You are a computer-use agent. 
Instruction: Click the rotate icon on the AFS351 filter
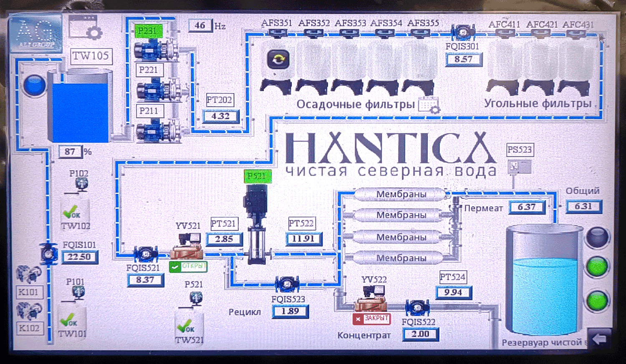tap(278, 60)
